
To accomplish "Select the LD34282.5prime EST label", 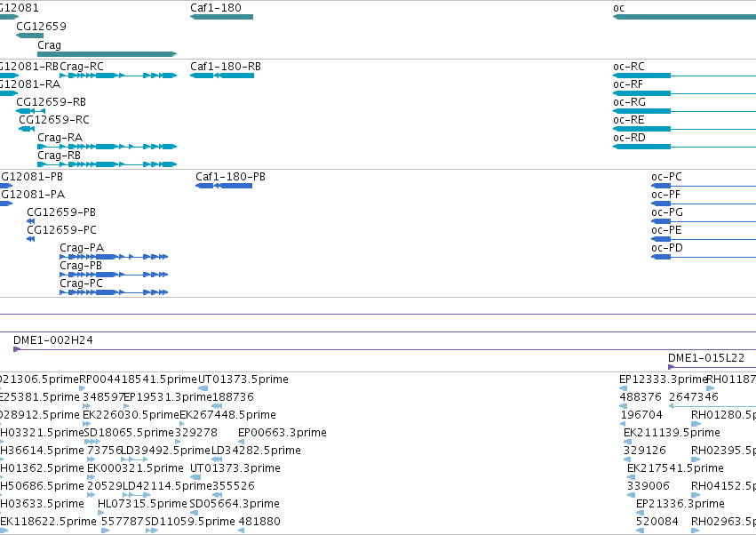I will click(x=256, y=450).
